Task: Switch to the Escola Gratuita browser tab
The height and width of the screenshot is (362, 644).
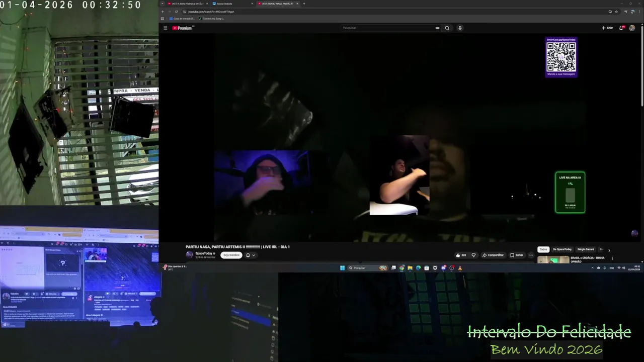Action: pos(232,4)
